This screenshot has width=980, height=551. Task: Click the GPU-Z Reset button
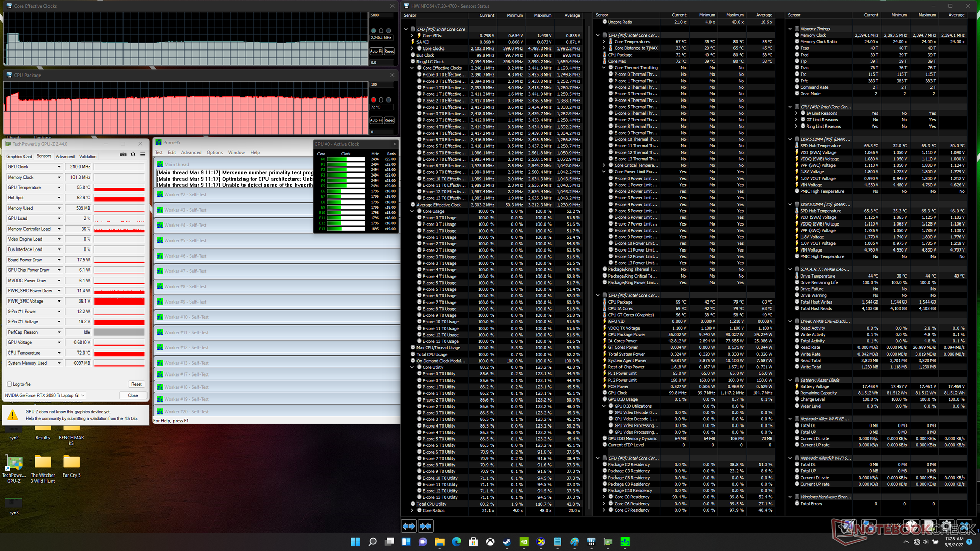(x=136, y=384)
